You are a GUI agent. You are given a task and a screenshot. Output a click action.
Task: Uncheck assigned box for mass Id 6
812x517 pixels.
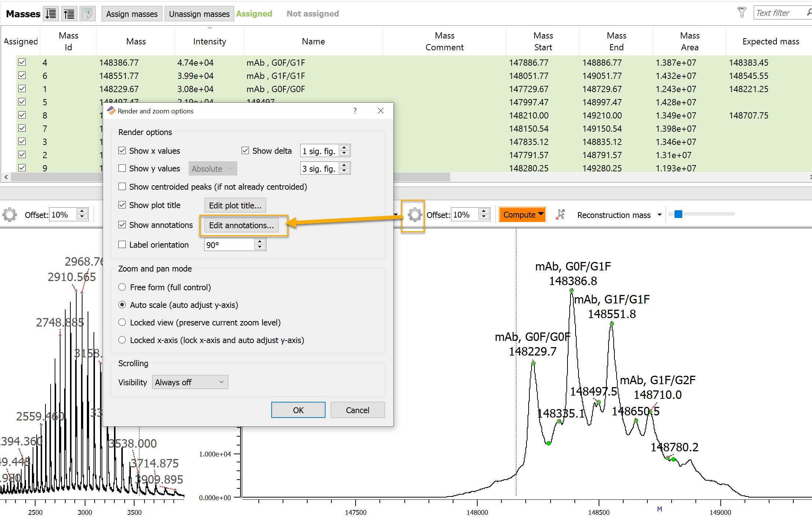tap(22, 76)
